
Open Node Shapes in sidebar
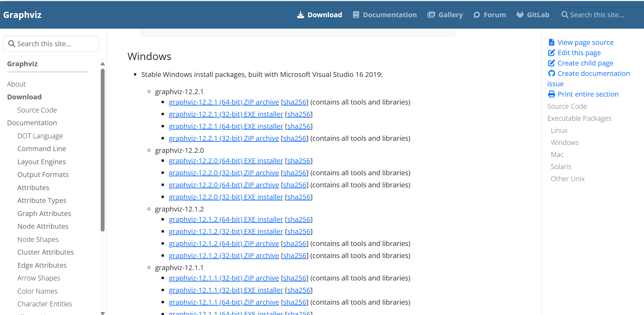[x=38, y=239]
